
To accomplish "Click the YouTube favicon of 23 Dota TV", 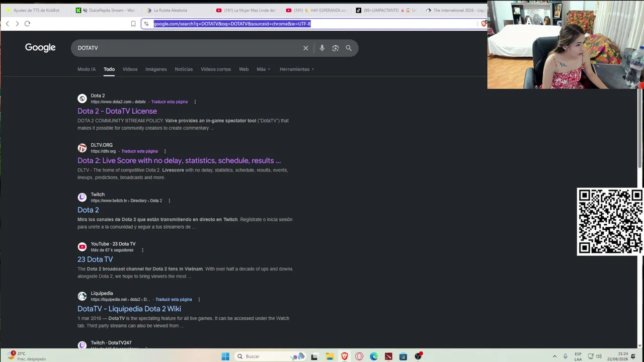I will click(82, 247).
